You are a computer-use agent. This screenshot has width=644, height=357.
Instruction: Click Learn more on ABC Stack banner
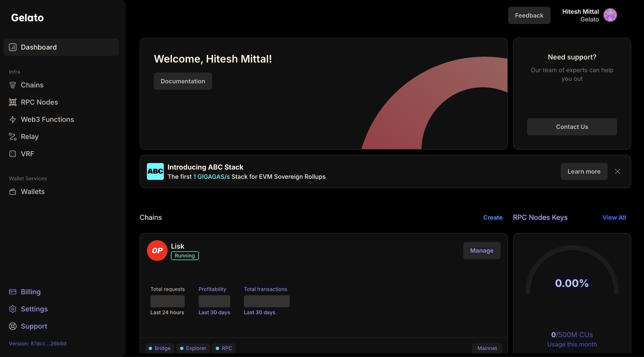[584, 172]
